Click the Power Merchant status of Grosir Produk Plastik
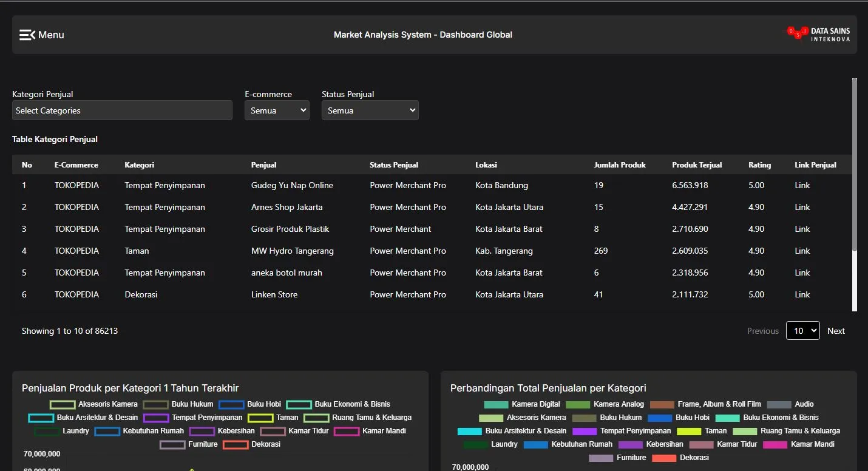 coord(401,229)
